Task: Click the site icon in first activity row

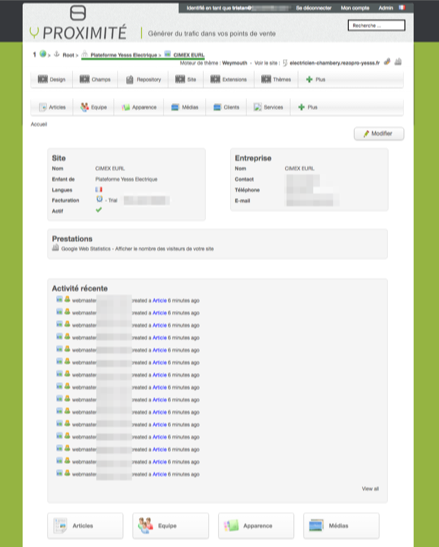Action: pos(59,299)
